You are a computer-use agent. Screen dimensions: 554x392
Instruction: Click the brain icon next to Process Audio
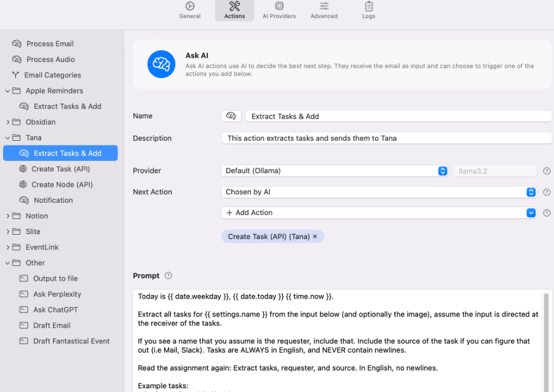[x=17, y=60]
